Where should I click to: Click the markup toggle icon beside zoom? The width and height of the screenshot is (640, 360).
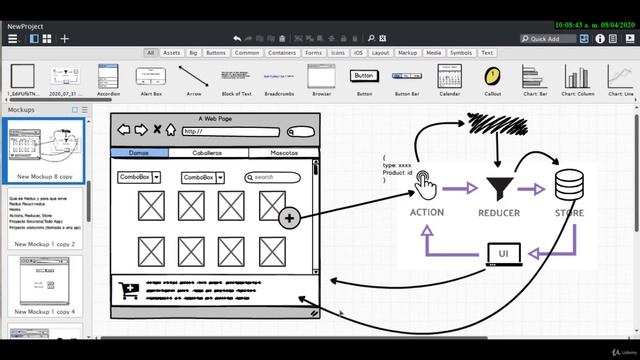tap(382, 38)
